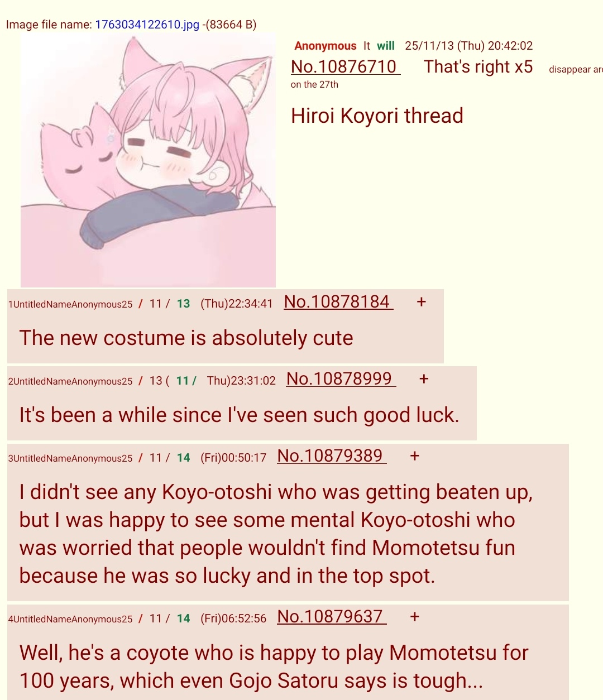Screen dimensions: 603x700
Task: Click post number No.10879637
Action: [x=332, y=617]
